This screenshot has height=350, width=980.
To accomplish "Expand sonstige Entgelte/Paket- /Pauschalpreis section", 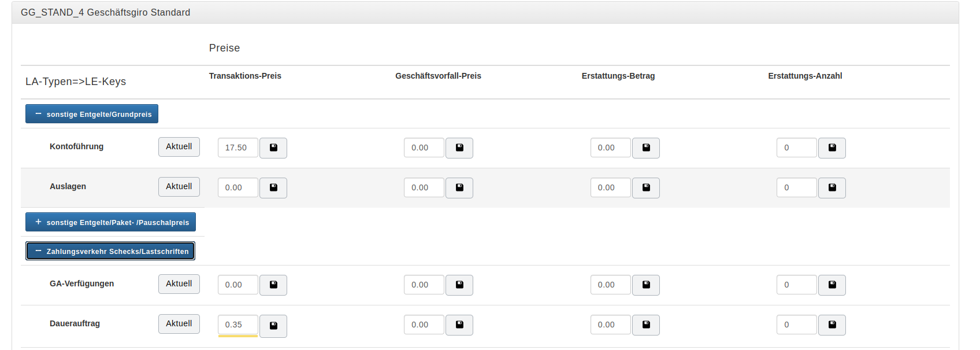I will [x=110, y=222].
